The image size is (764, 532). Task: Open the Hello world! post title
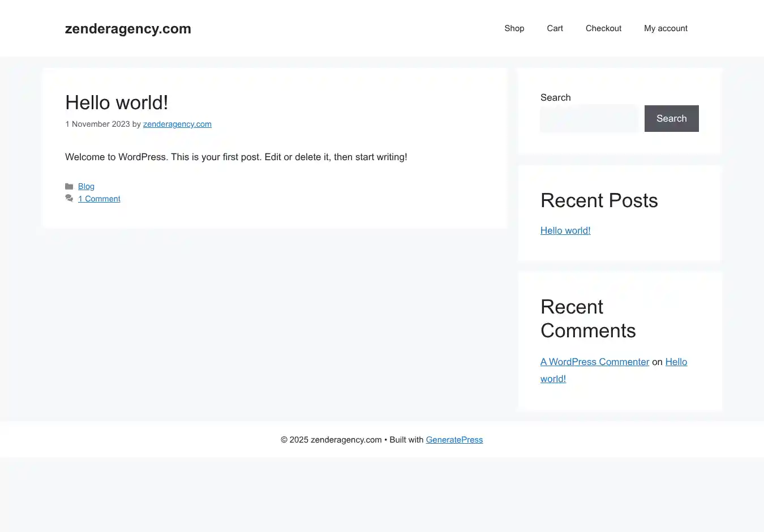117,102
